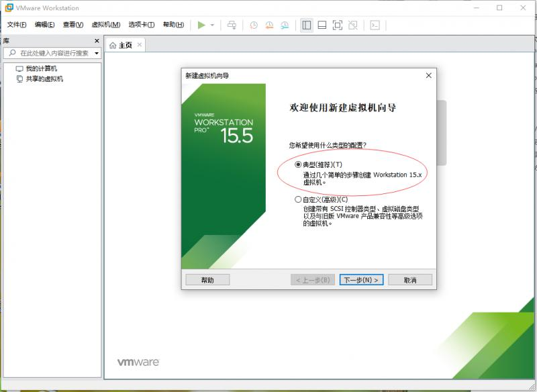
Task: Open the 帮助(H) menu
Action: pos(173,25)
